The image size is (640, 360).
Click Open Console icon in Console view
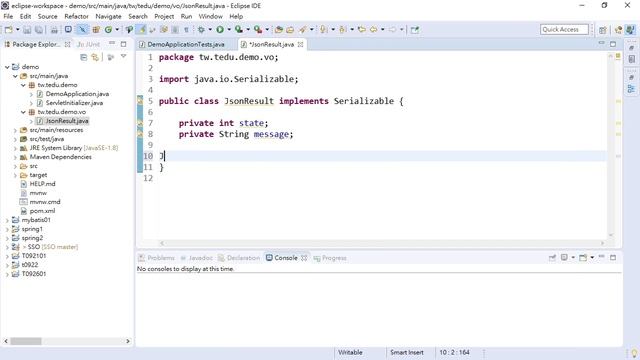click(x=583, y=258)
